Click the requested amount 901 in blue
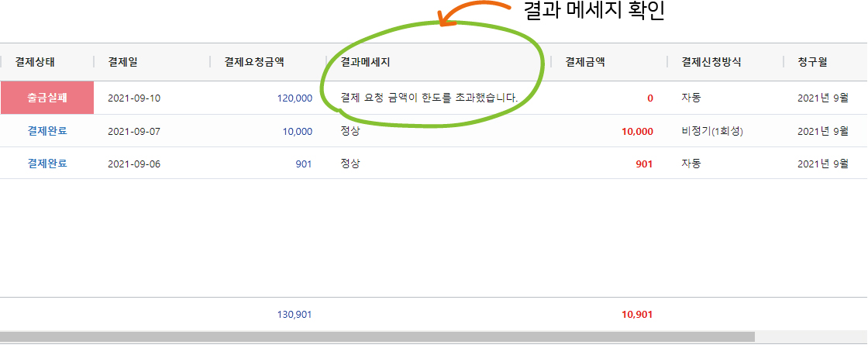Image resolution: width=868 pixels, height=355 pixels. (x=304, y=164)
